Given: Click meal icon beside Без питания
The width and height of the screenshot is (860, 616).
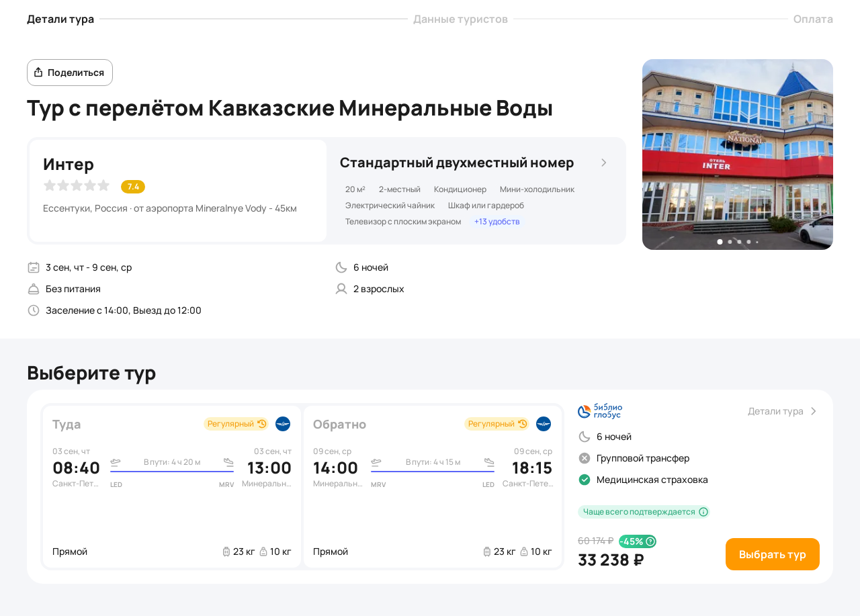Looking at the screenshot, I should point(34,289).
